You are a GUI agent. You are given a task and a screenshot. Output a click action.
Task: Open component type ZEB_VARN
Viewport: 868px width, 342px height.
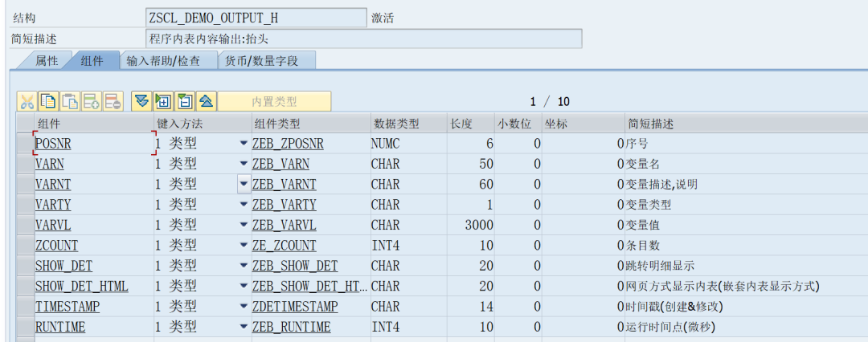tap(280, 165)
